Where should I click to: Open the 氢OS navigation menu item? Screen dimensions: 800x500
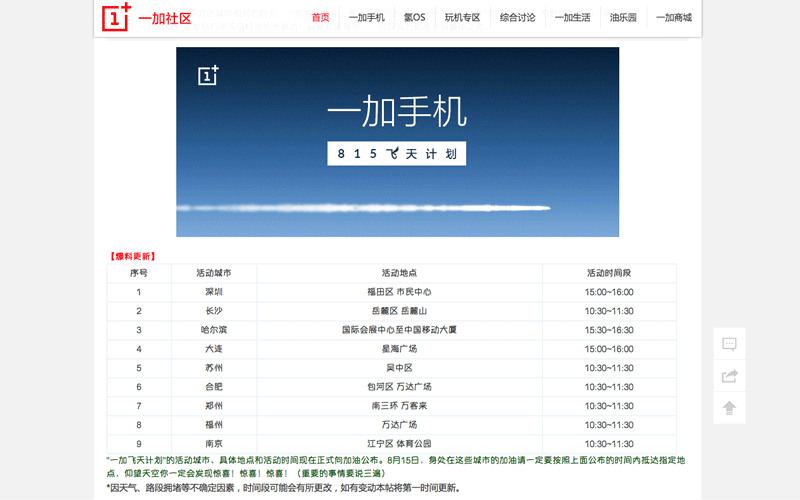pos(414,18)
